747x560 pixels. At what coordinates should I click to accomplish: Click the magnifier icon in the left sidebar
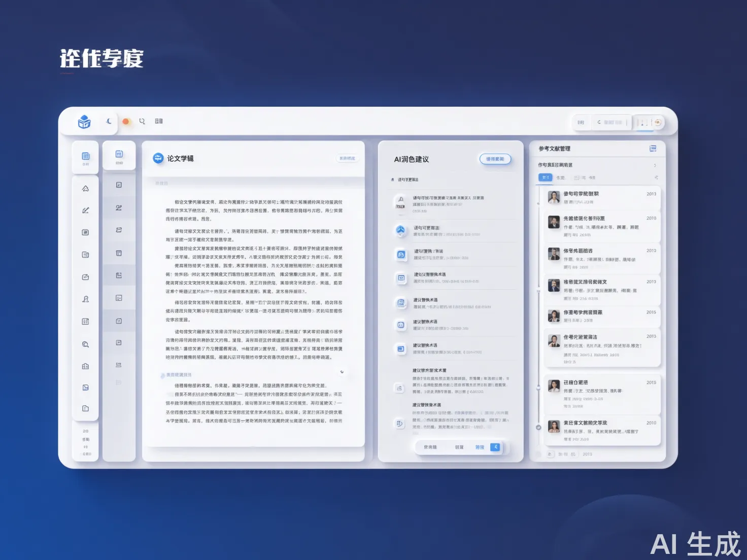tap(86, 344)
